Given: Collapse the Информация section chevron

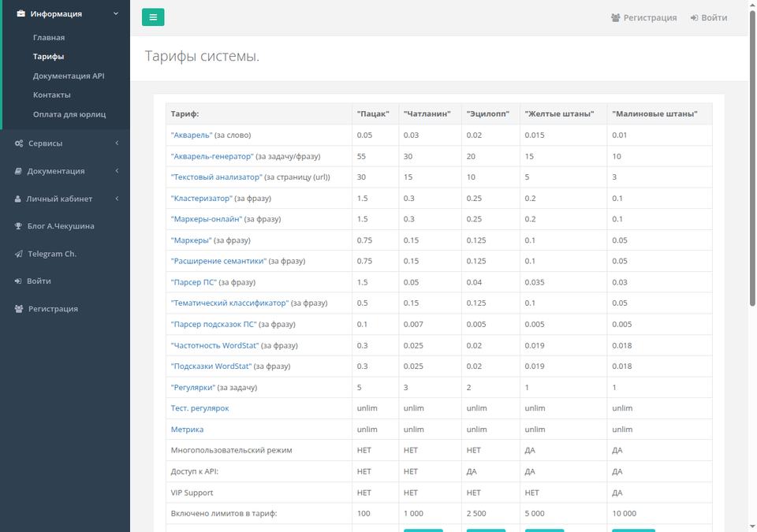Looking at the screenshot, I should pyautogui.click(x=116, y=13).
